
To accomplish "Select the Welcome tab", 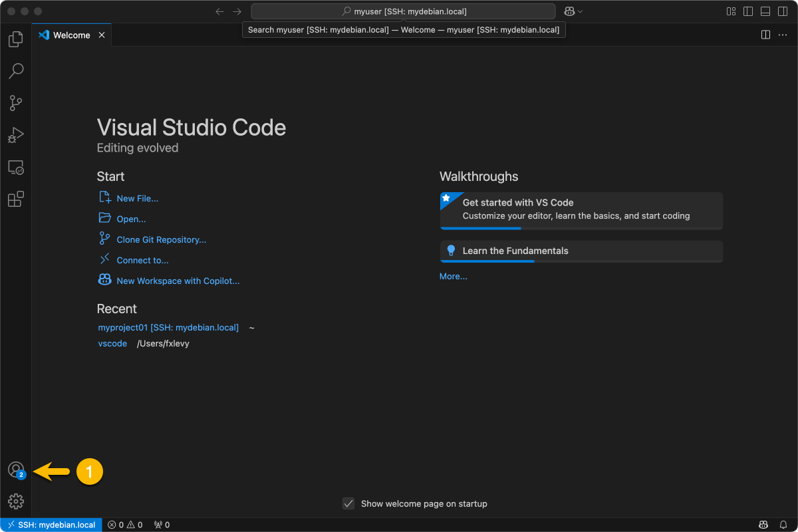I will (71, 35).
